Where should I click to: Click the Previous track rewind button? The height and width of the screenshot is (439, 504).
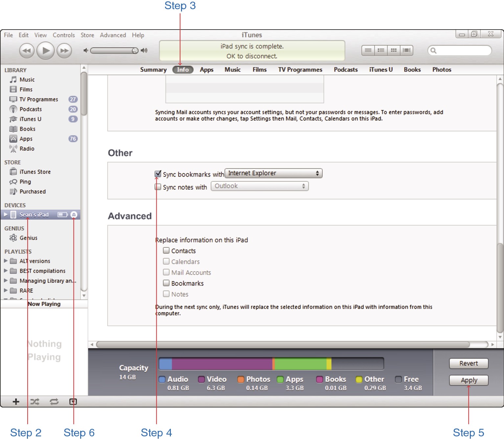(27, 51)
